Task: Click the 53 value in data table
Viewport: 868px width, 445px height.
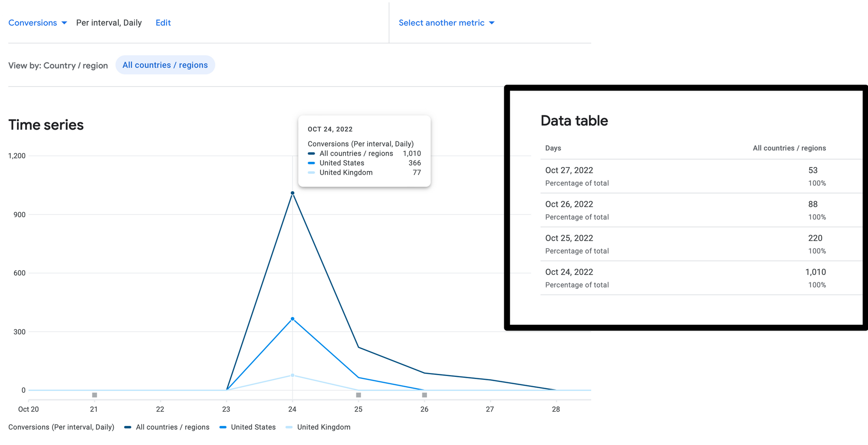Action: coord(813,170)
